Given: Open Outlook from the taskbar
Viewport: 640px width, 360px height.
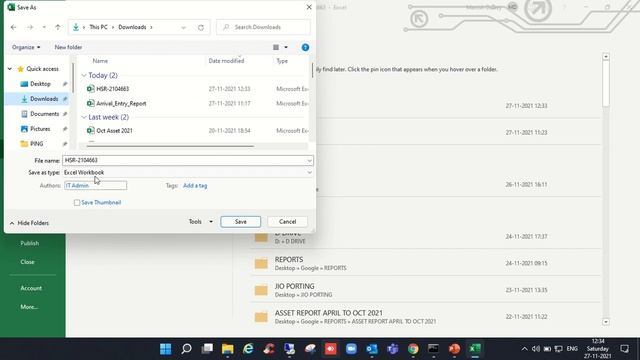Looking at the screenshot, I should tap(372, 349).
